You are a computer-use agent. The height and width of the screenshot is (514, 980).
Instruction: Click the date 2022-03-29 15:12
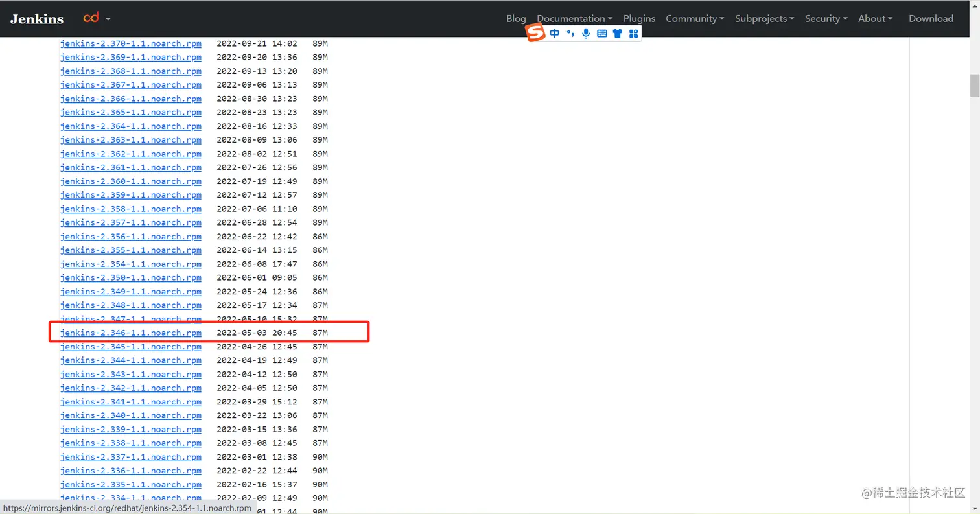click(257, 402)
